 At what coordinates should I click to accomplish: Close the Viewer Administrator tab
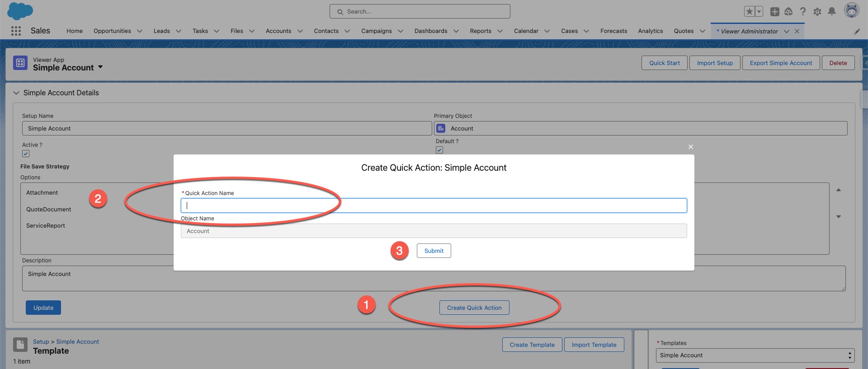tap(797, 31)
